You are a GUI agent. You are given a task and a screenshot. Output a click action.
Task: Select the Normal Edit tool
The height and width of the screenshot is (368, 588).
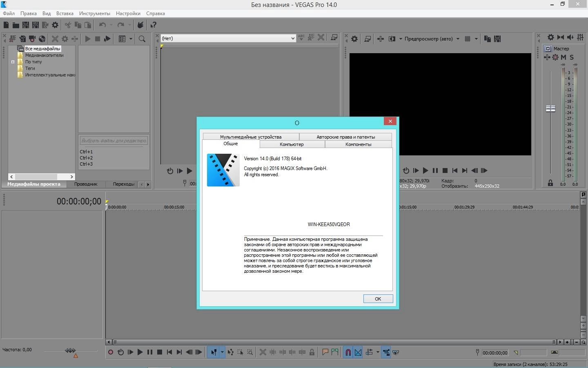tap(214, 352)
